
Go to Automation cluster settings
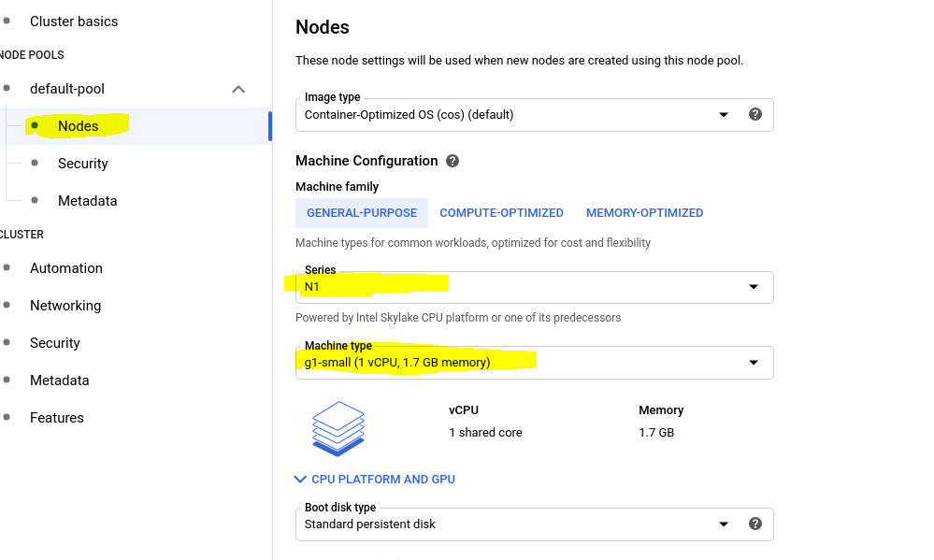tap(66, 268)
